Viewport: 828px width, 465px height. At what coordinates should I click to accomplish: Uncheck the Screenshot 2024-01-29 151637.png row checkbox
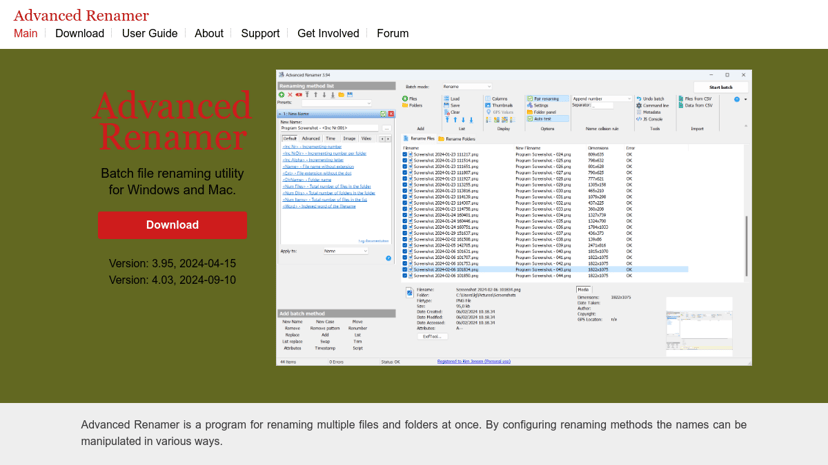(x=405, y=233)
